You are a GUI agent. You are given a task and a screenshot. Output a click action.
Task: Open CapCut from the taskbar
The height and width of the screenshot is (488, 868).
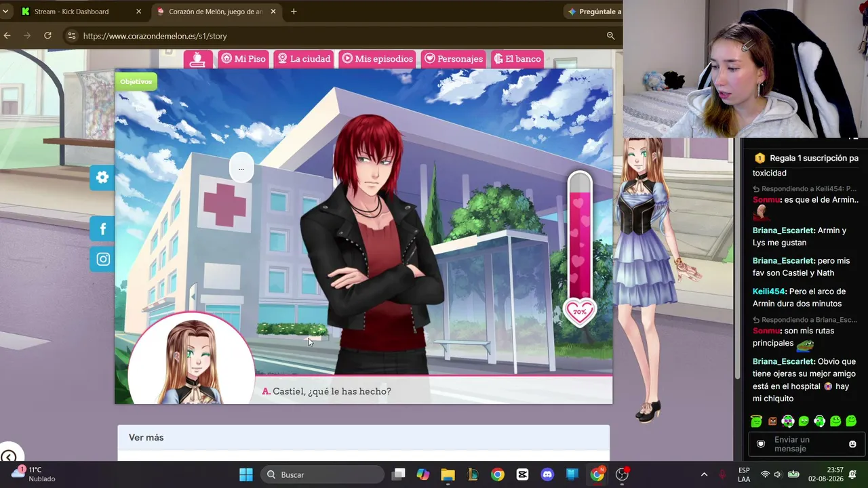(x=522, y=474)
